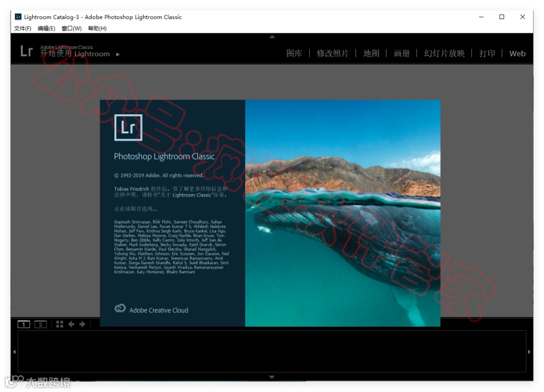Image resolution: width=544 pixels, height=392 pixels.
Task: Close the Lightroom Classic window
Action: [522, 17]
